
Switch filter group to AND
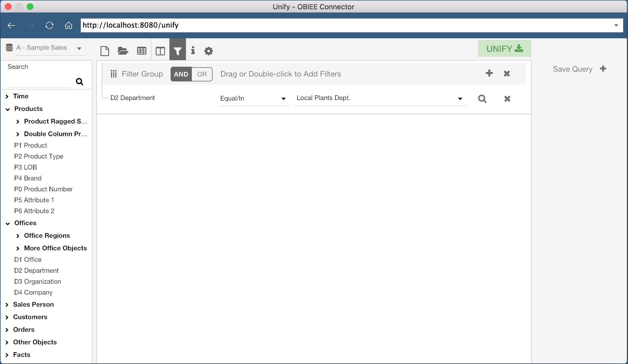181,74
